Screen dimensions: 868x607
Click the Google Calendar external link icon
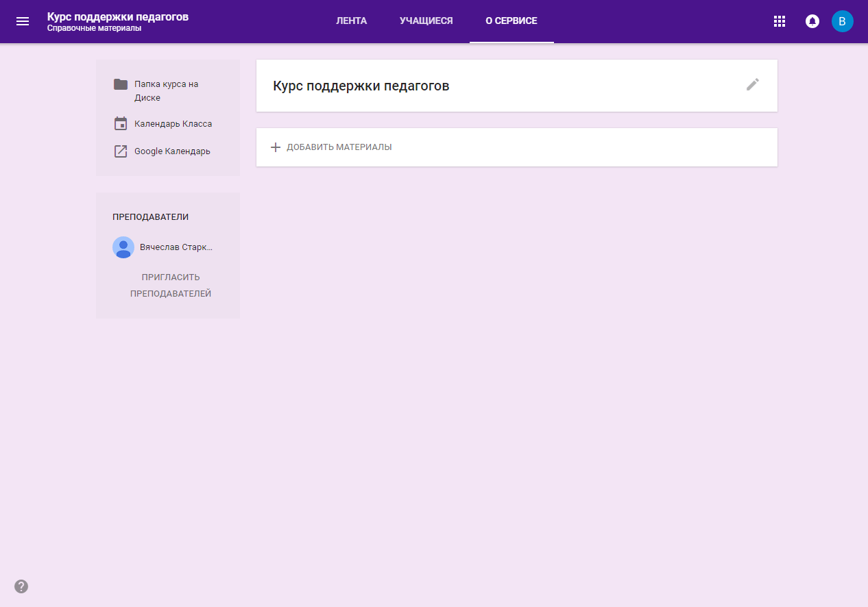[121, 151]
